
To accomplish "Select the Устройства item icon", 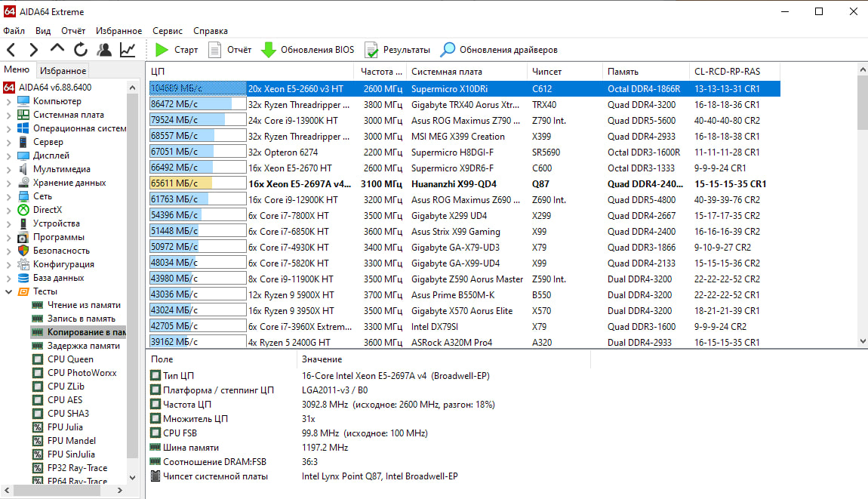I will pos(23,223).
